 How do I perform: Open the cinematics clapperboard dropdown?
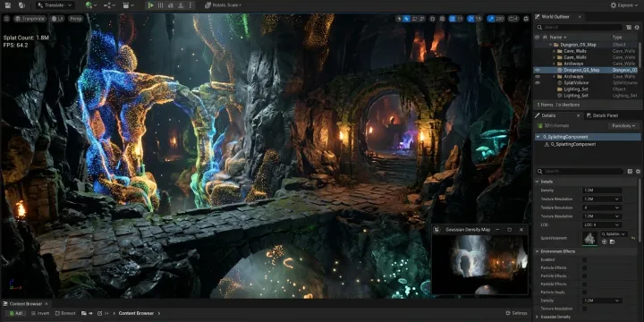[129, 5]
